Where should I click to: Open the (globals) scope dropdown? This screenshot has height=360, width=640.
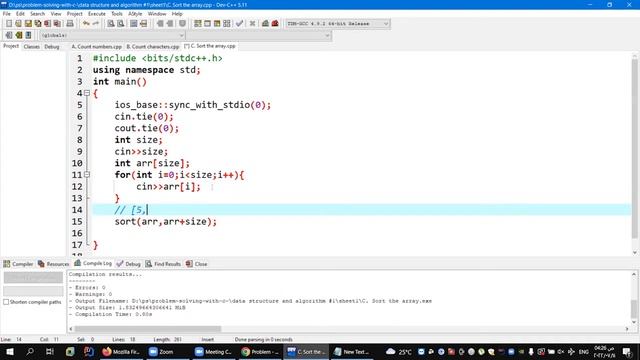(112, 36)
